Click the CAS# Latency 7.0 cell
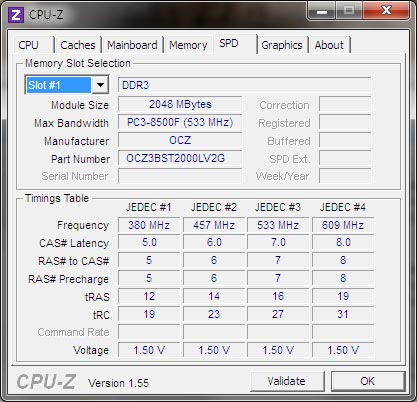This screenshot has width=417, height=402. [278, 242]
